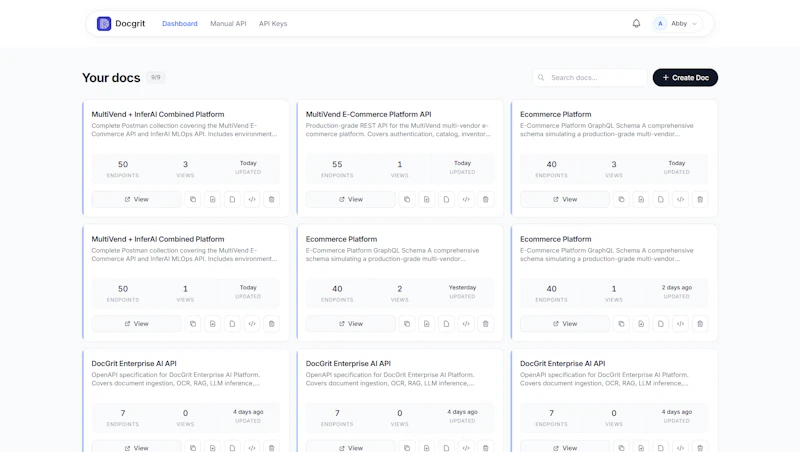Open the code icon on the Ecommerce Platform doc updated Yesterday
Viewport: 800px width, 452px height.
pos(466,324)
